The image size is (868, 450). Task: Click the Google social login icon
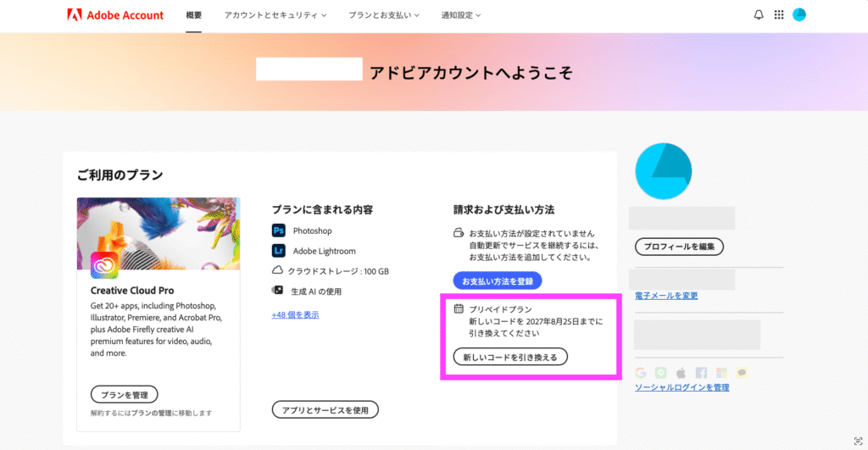641,373
